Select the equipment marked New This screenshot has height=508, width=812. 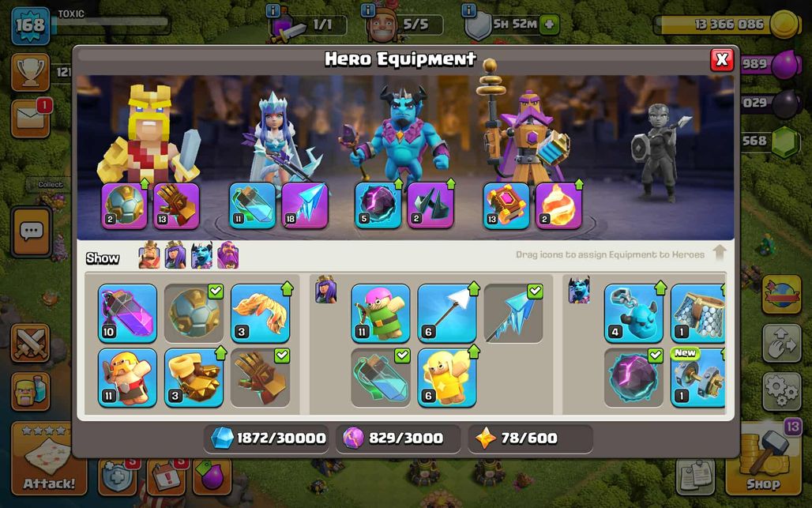pos(698,377)
